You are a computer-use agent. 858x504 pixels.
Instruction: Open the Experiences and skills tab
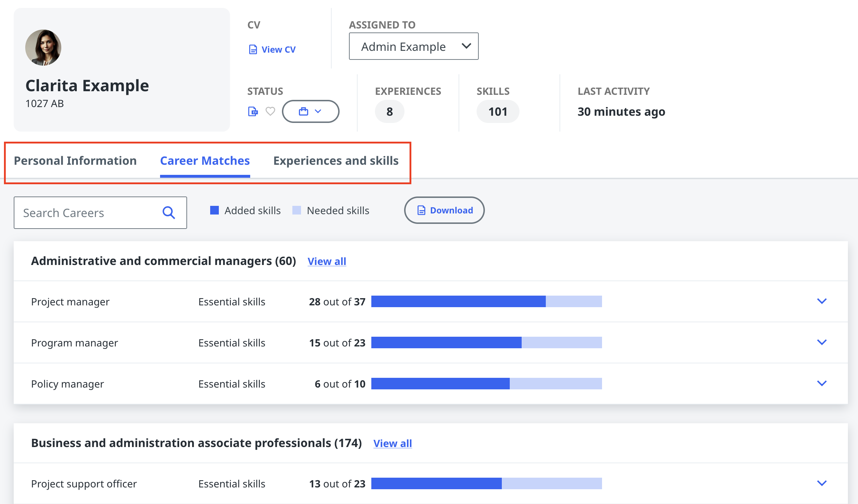[x=336, y=161]
